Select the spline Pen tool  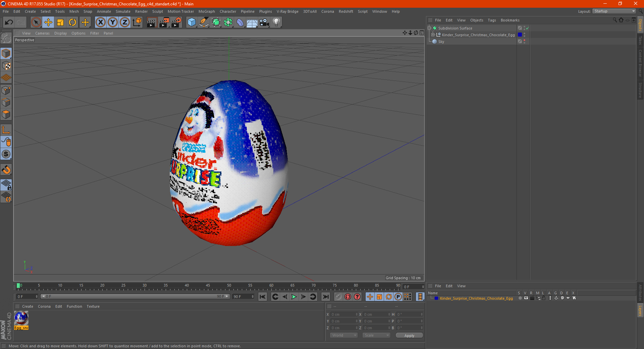pos(204,22)
